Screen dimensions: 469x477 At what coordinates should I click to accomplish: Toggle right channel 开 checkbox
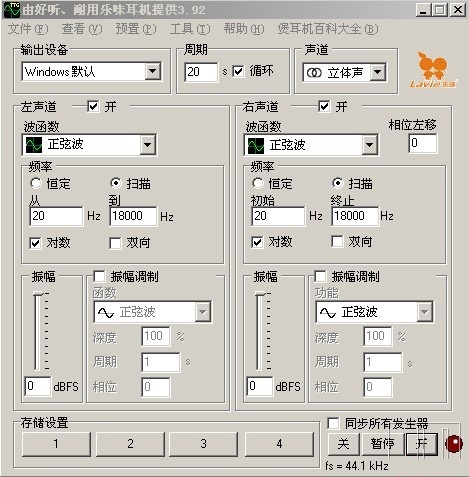pos(324,107)
